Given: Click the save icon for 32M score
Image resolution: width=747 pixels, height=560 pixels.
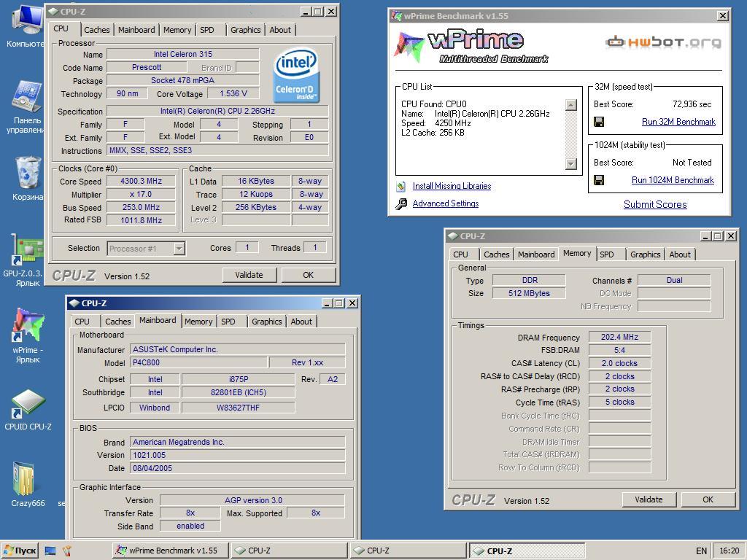Looking at the screenshot, I should click(599, 122).
